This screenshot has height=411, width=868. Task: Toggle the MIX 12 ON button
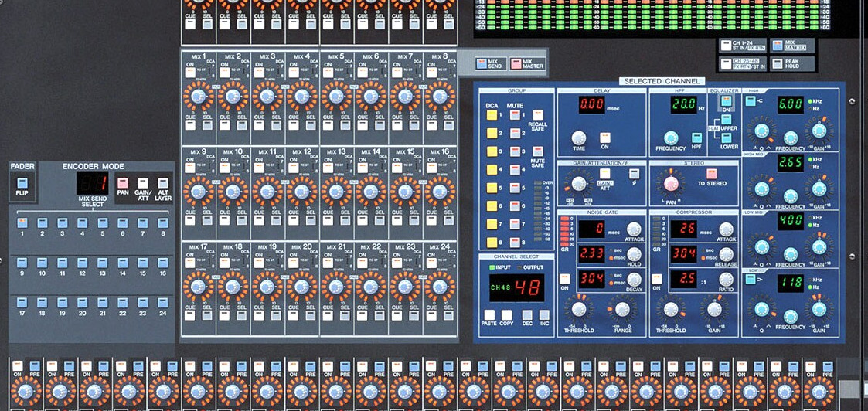[x=294, y=167]
